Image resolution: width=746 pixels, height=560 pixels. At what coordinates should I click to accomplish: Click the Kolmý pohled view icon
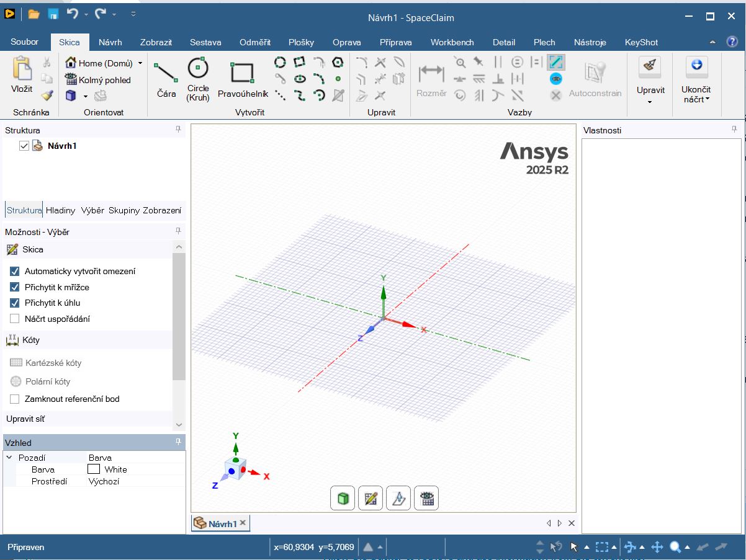tap(71, 80)
